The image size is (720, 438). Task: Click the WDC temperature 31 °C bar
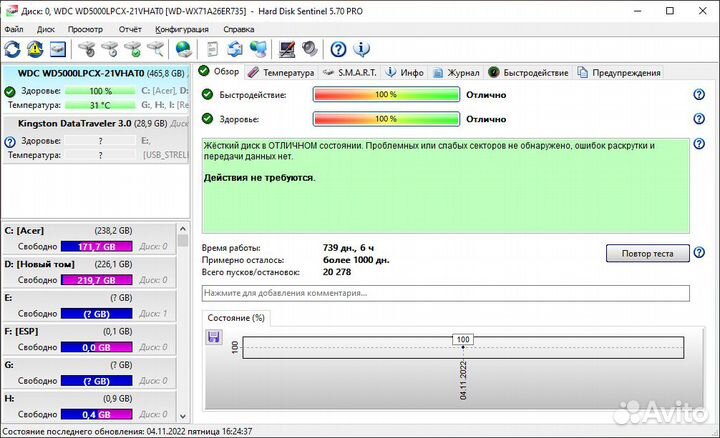tap(101, 105)
